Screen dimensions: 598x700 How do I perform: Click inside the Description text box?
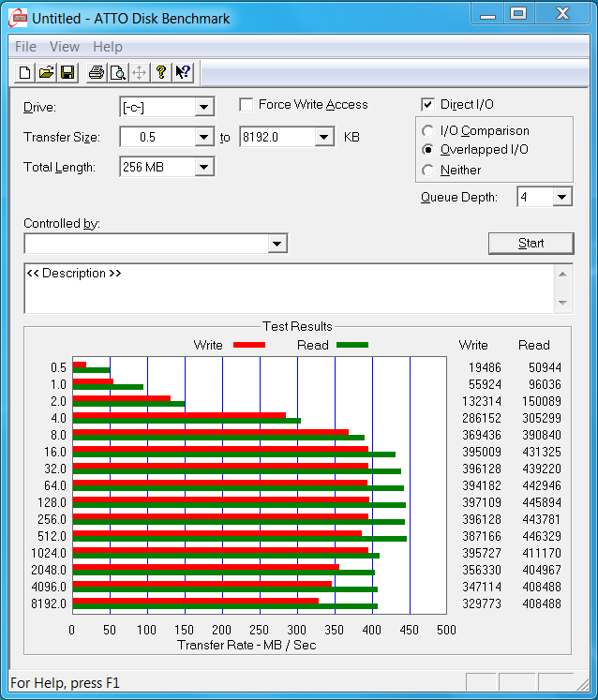tap(286, 289)
